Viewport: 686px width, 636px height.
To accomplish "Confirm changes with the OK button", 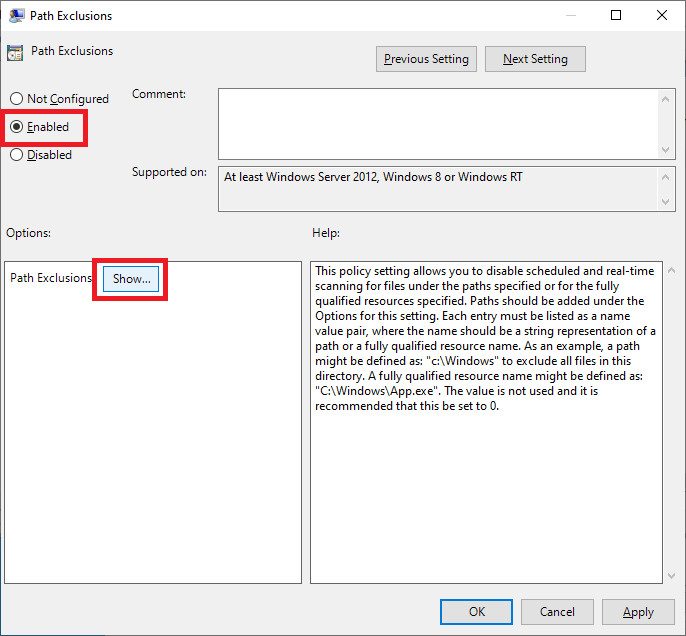I will 477,611.
